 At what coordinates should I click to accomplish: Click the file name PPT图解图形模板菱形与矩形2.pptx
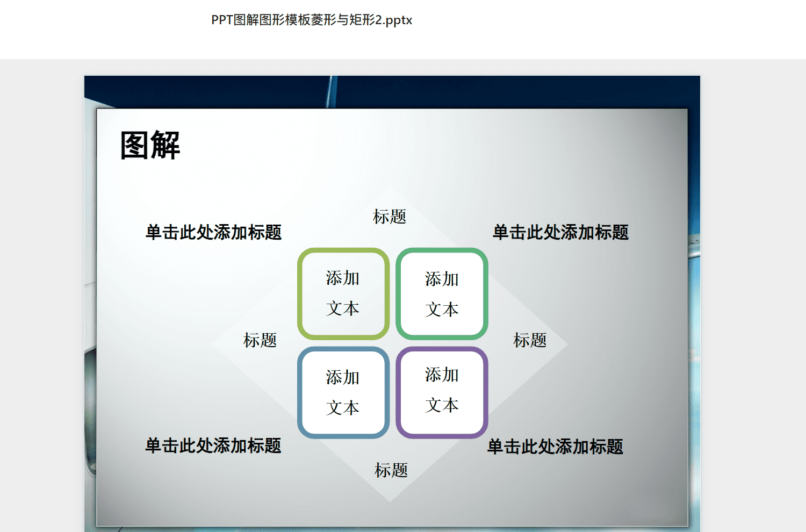point(312,20)
